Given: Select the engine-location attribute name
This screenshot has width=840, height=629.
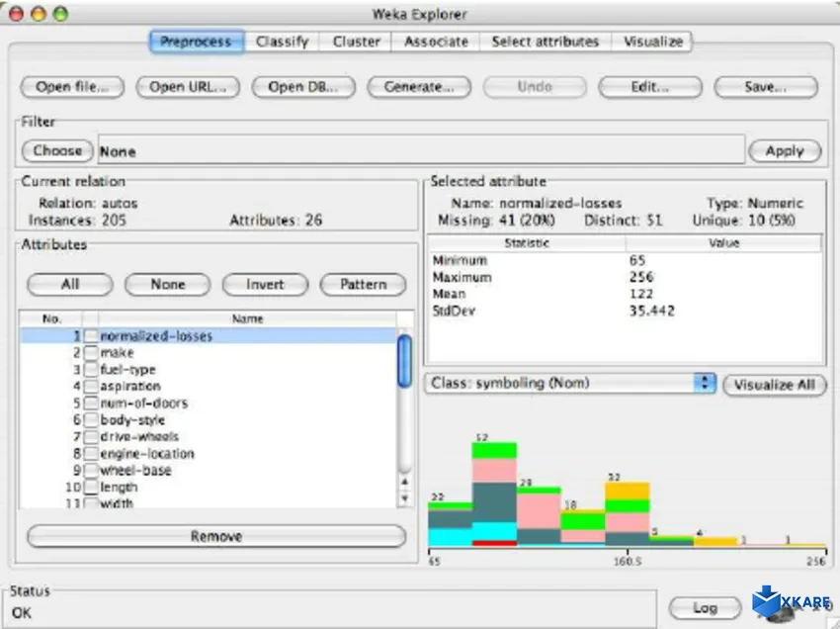Looking at the screenshot, I should point(147,453).
